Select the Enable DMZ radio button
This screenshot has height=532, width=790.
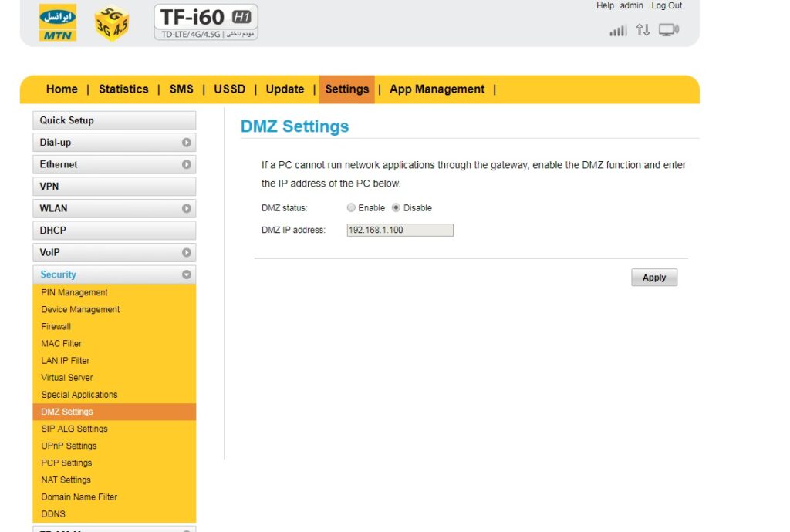[x=351, y=208]
